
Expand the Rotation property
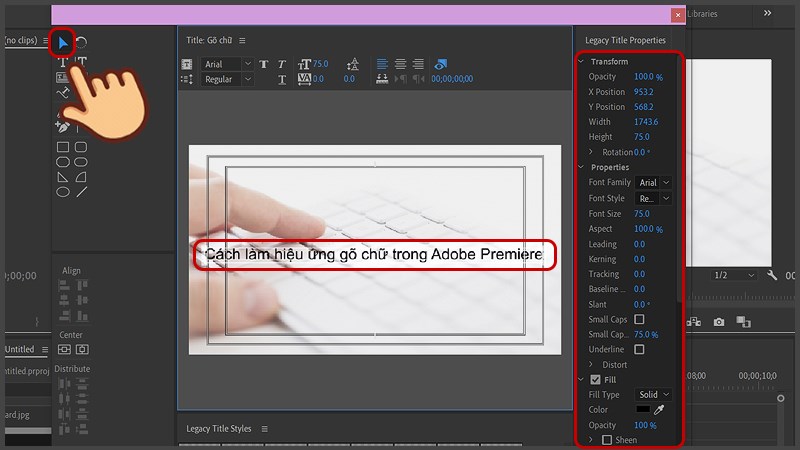(x=591, y=152)
